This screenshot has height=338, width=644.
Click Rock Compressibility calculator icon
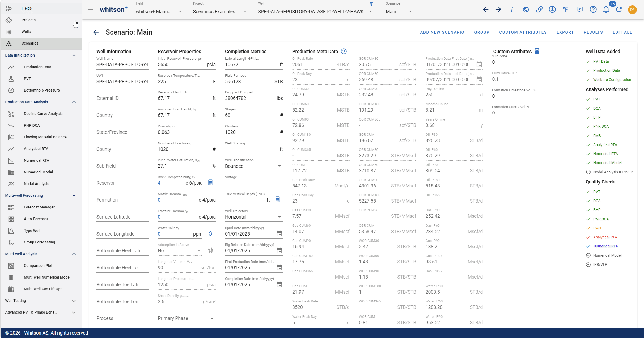210,183
